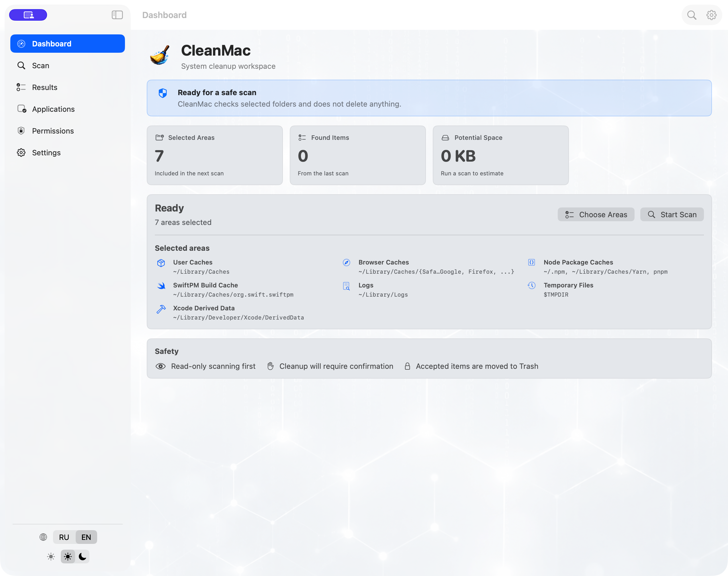728x576 pixels.
Task: Click "Run a scan to estimate" text
Action: coord(472,173)
